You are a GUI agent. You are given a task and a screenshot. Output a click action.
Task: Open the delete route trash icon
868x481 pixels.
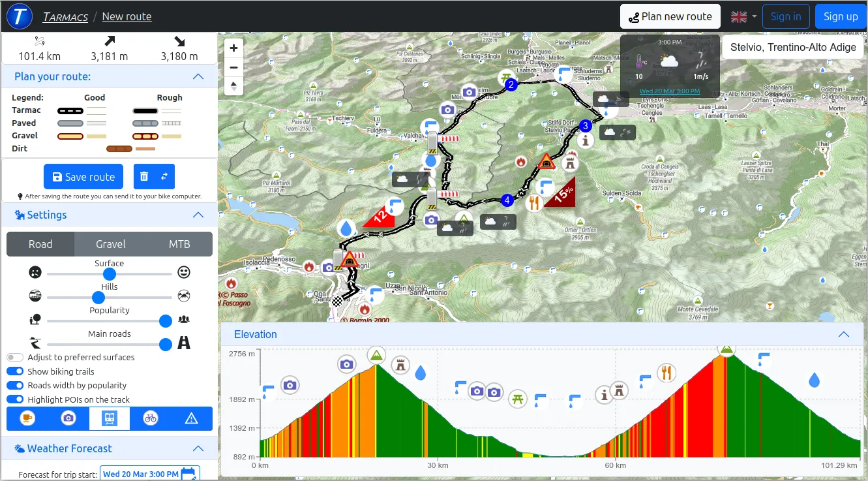point(145,176)
